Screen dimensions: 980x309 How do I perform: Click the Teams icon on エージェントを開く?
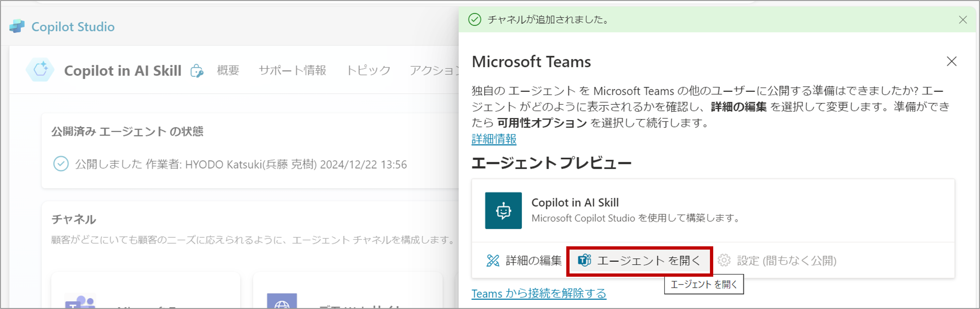click(x=584, y=261)
